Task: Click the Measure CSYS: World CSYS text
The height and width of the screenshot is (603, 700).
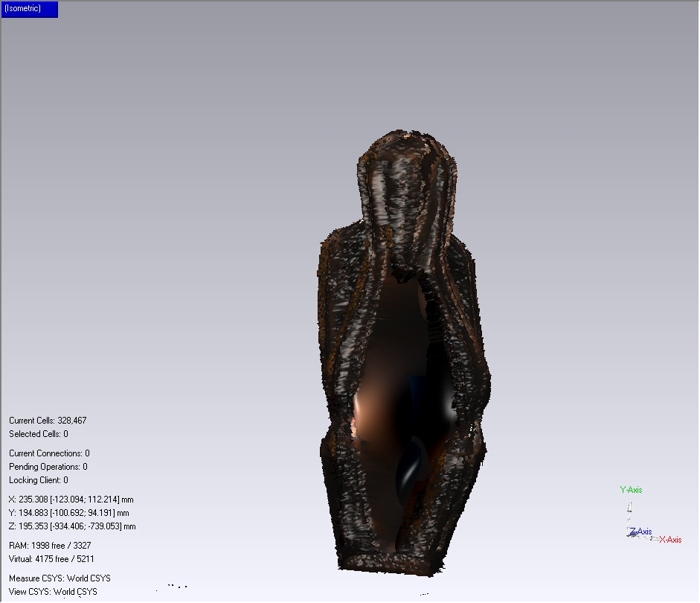Action: [x=60, y=578]
